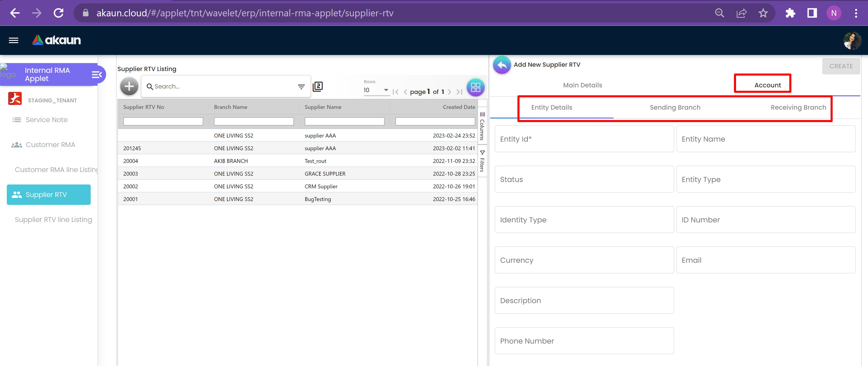The image size is (868, 366).
Task: Open the akaun hamburger menu
Action: (x=13, y=40)
